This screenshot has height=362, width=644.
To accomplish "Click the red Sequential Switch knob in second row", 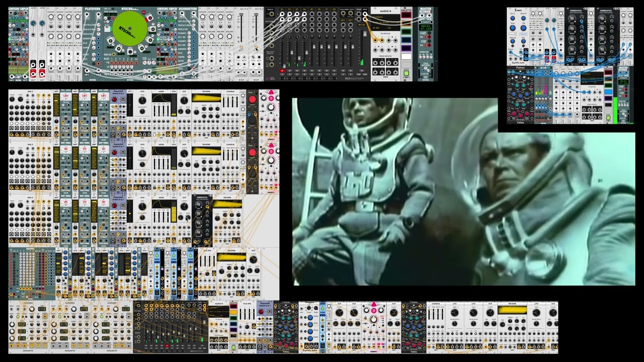I will (x=114, y=152).
